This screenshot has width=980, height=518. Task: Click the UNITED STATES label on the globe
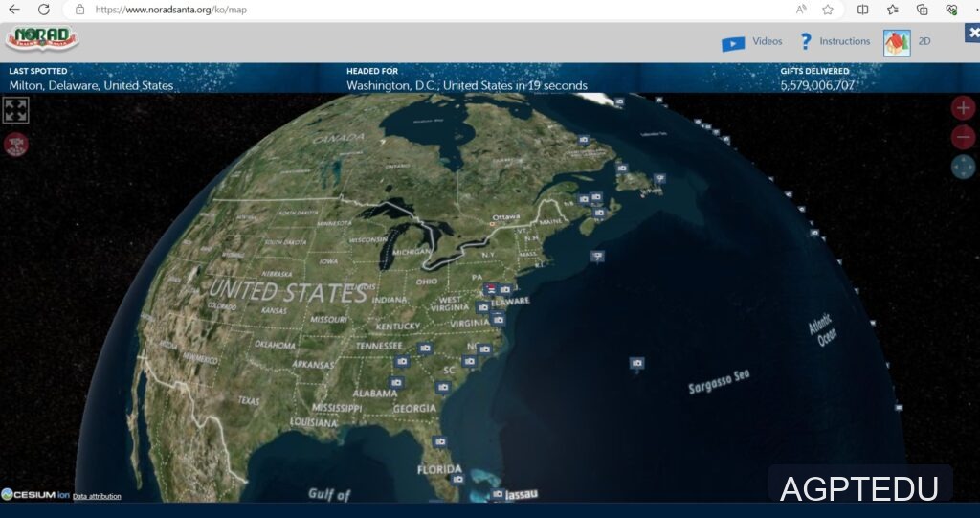coord(287,291)
